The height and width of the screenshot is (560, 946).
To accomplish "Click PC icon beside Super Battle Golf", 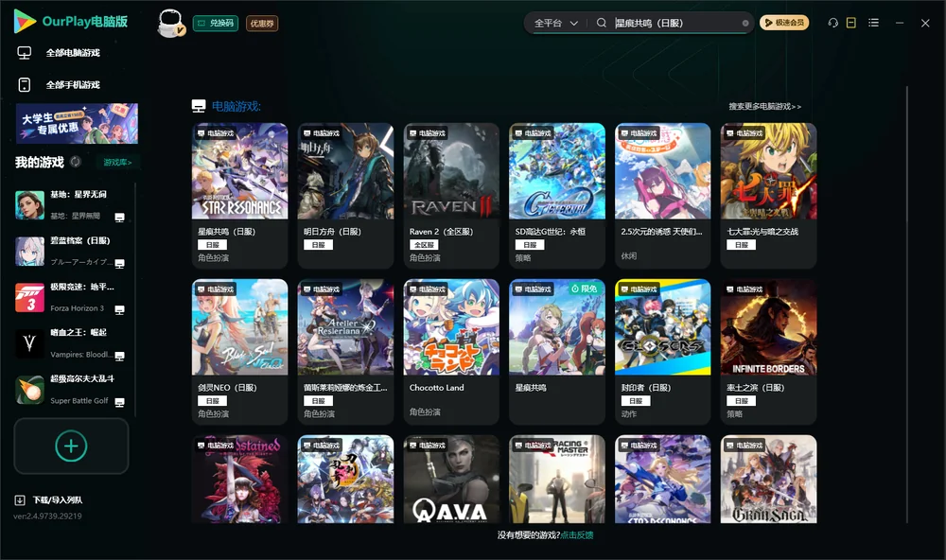I will point(119,403).
